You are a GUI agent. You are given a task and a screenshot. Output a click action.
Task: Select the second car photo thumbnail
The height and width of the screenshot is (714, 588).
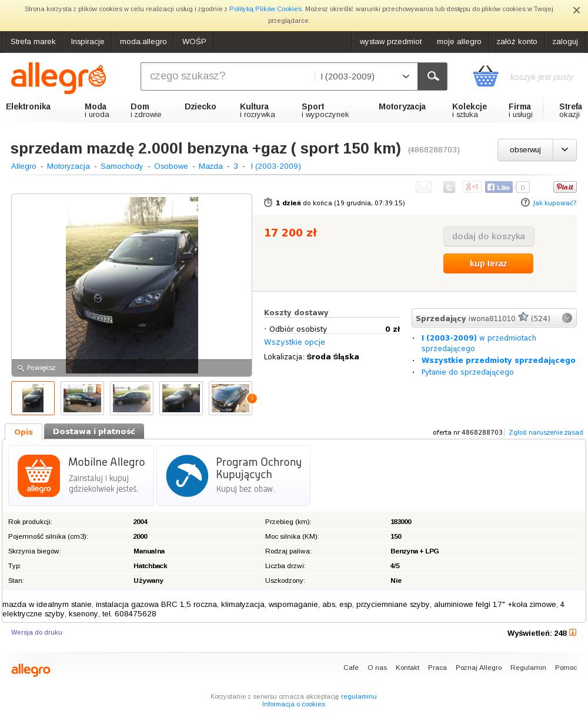point(82,398)
